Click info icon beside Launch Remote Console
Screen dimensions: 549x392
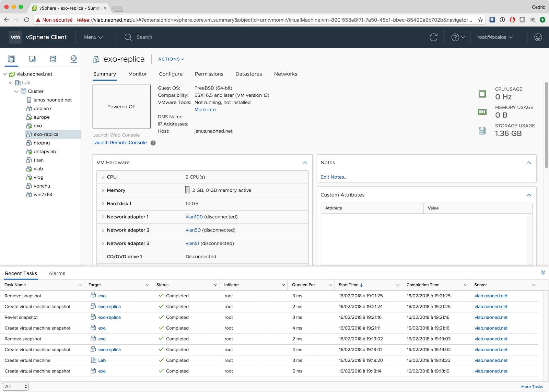pos(153,143)
